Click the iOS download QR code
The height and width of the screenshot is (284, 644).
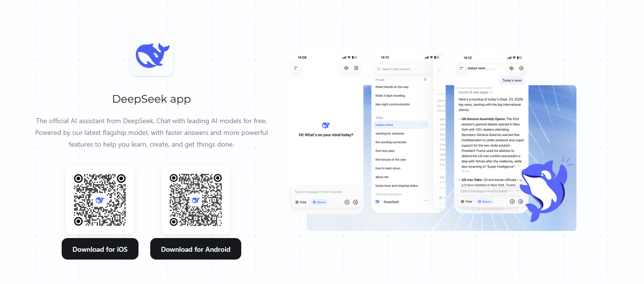(x=100, y=200)
